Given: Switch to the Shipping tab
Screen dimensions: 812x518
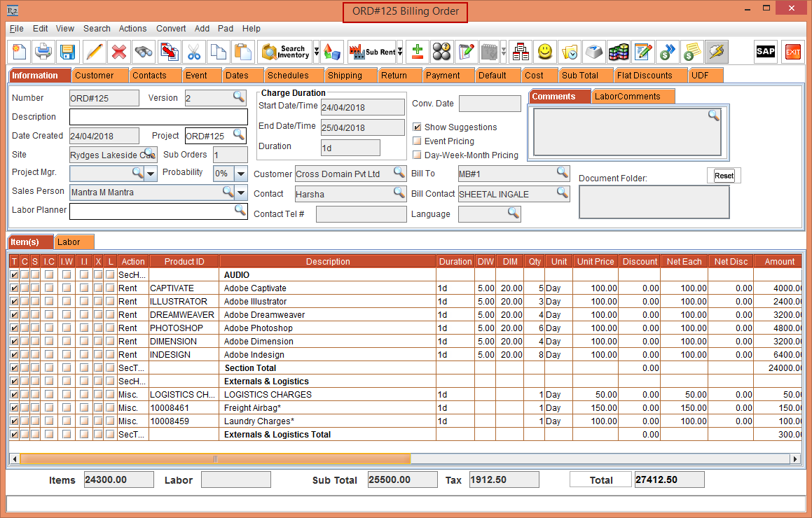Looking at the screenshot, I should (x=345, y=76).
